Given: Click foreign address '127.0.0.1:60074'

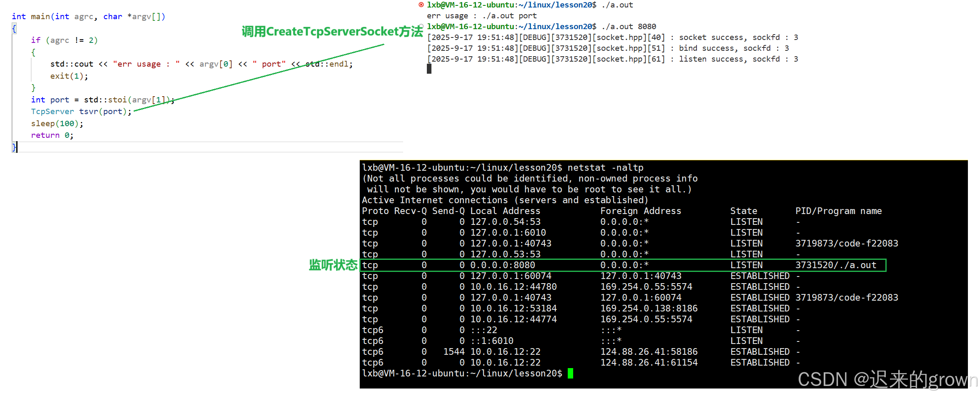Looking at the screenshot, I should click(641, 298).
